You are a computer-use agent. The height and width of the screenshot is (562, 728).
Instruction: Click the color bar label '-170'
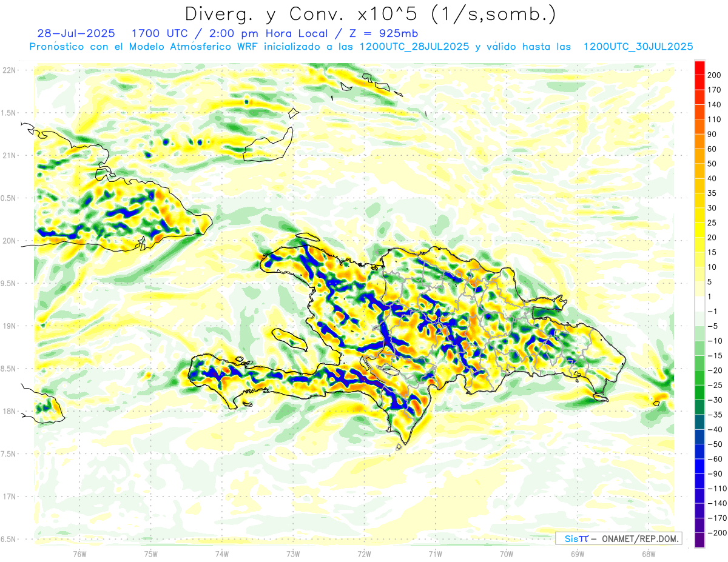pyautogui.click(x=716, y=518)
